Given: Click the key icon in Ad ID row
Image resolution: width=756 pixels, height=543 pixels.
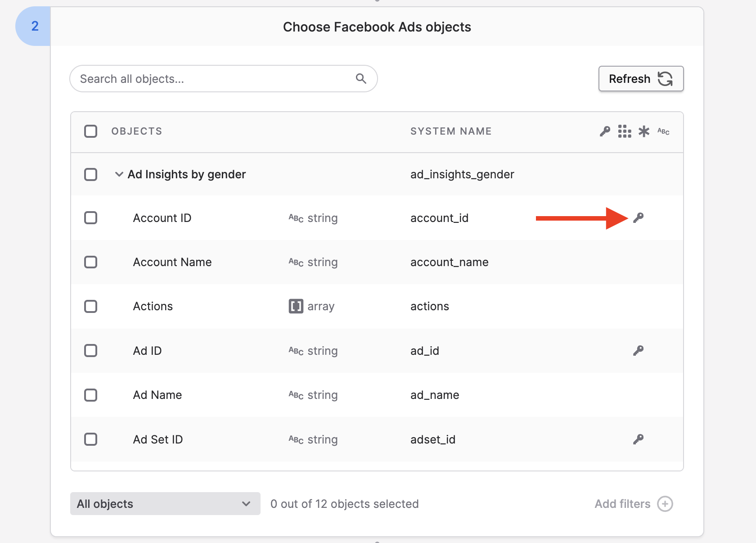Looking at the screenshot, I should tap(638, 351).
